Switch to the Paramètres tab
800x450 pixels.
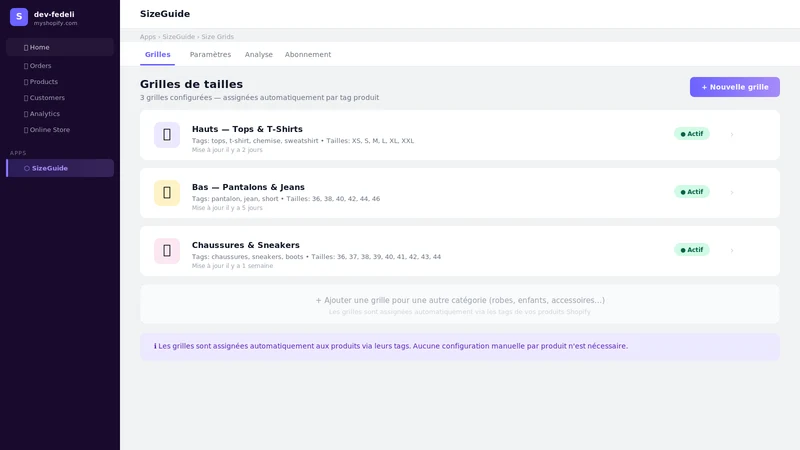point(210,55)
